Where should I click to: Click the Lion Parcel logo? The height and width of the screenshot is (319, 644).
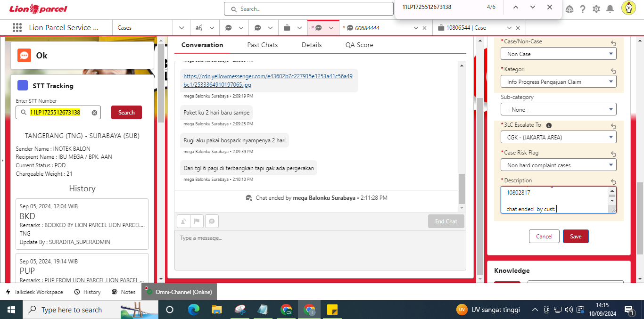point(38,8)
